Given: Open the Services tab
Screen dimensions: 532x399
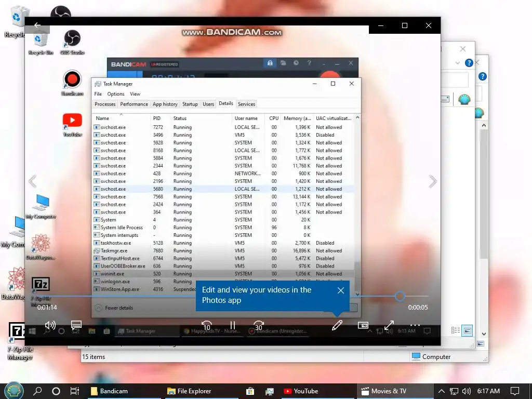Looking at the screenshot, I should (246, 104).
